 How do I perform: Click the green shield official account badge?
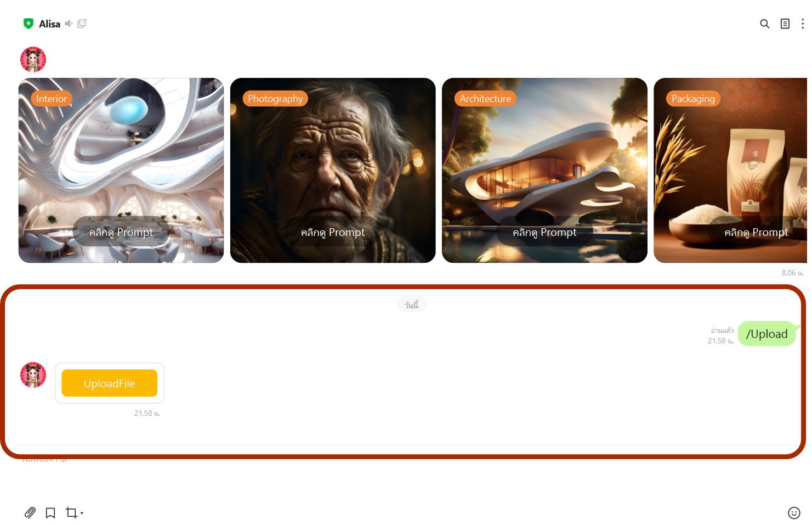pos(29,24)
